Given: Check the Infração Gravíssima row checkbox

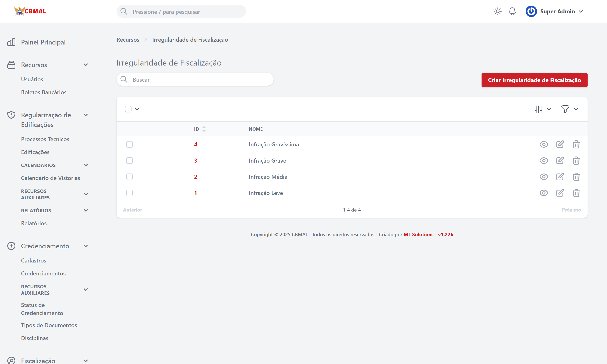Looking at the screenshot, I should pyautogui.click(x=129, y=144).
